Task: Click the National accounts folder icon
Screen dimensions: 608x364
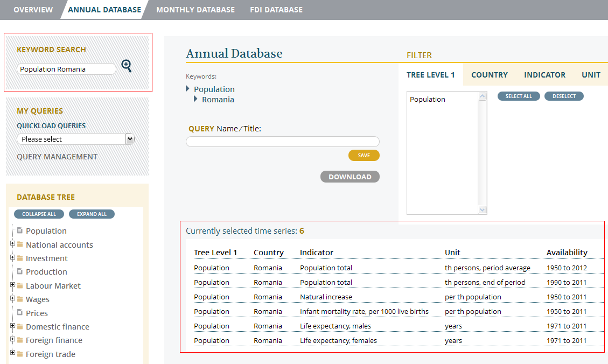Action: (x=20, y=244)
